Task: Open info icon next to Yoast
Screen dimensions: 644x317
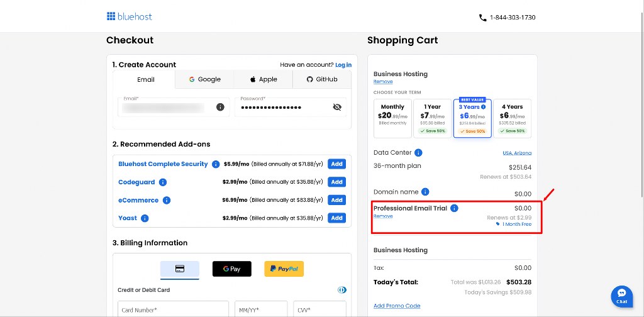Action: 145,218
